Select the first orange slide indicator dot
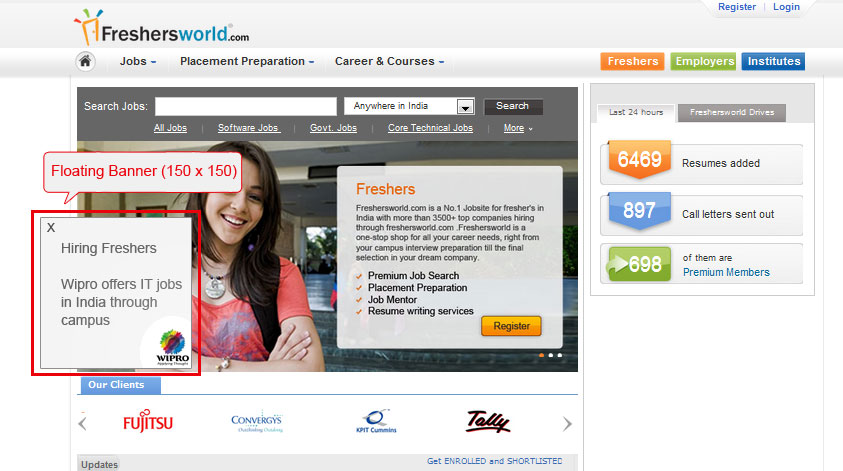Viewport: 843px width, 471px height. click(x=541, y=355)
